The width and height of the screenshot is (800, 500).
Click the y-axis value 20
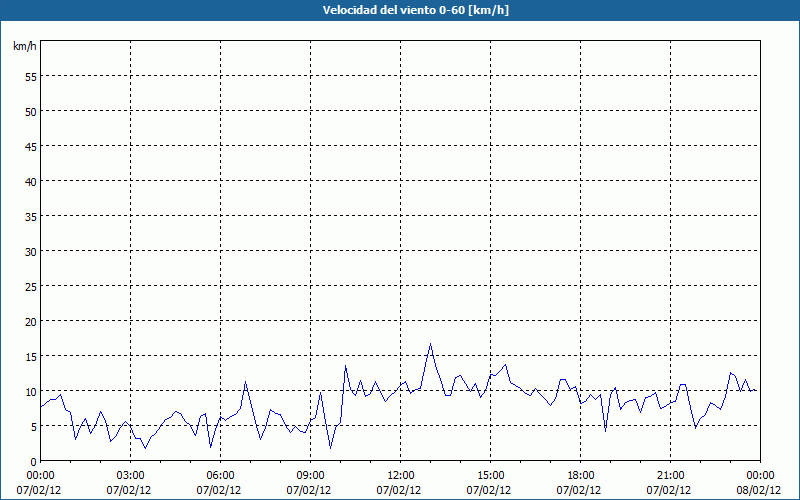31,321
